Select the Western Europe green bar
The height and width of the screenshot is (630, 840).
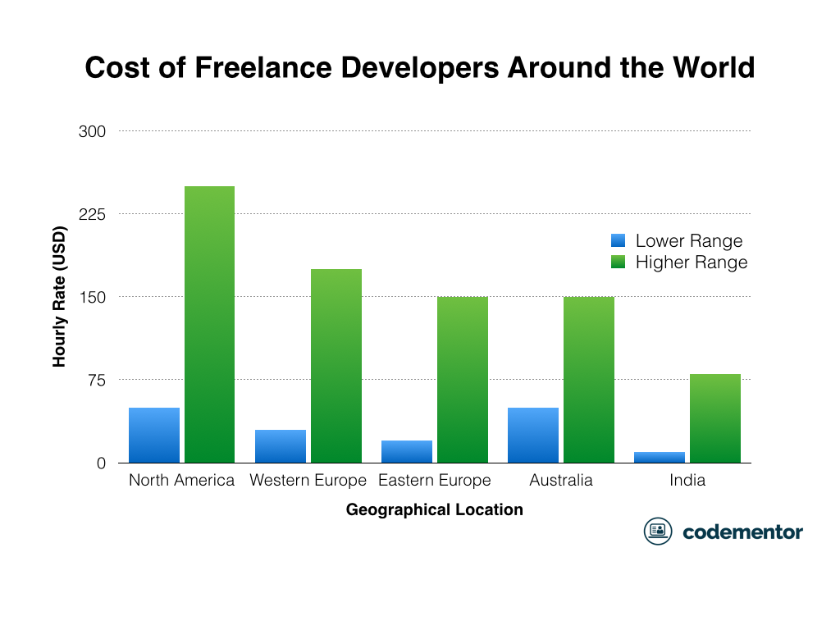click(x=336, y=365)
